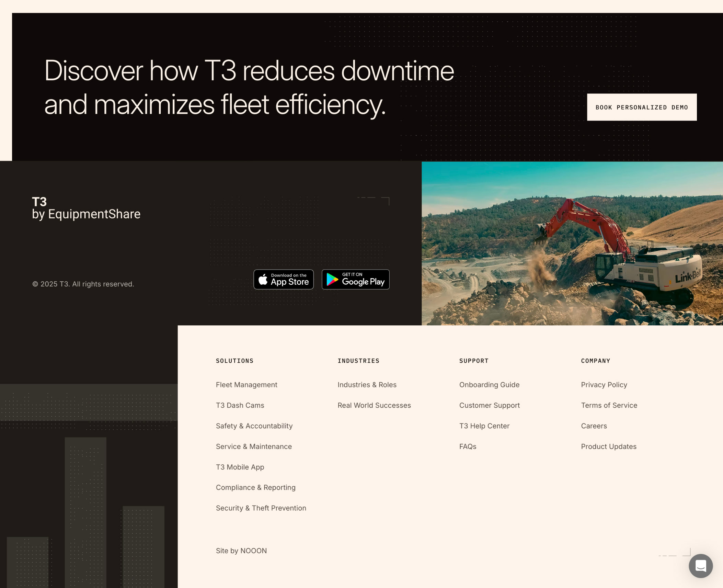Open the chat widget bubble
This screenshot has height=588, width=723.
[700, 566]
